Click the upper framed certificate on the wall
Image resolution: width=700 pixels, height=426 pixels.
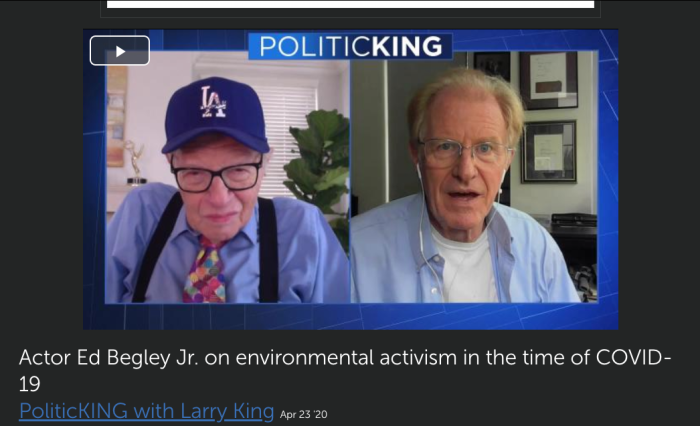pyautogui.click(x=548, y=80)
